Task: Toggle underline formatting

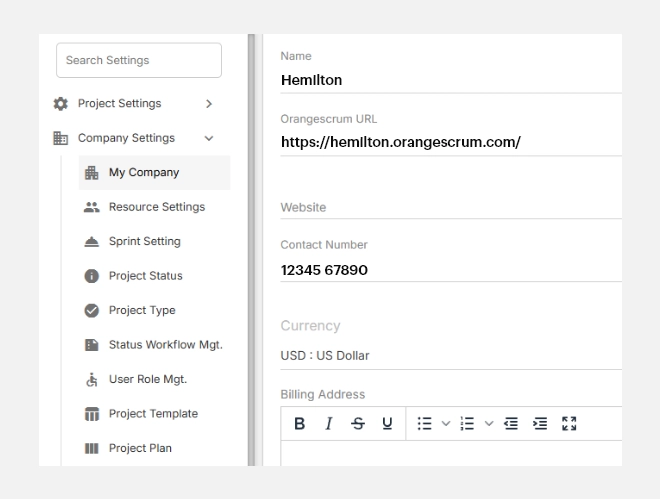Action: (x=387, y=424)
